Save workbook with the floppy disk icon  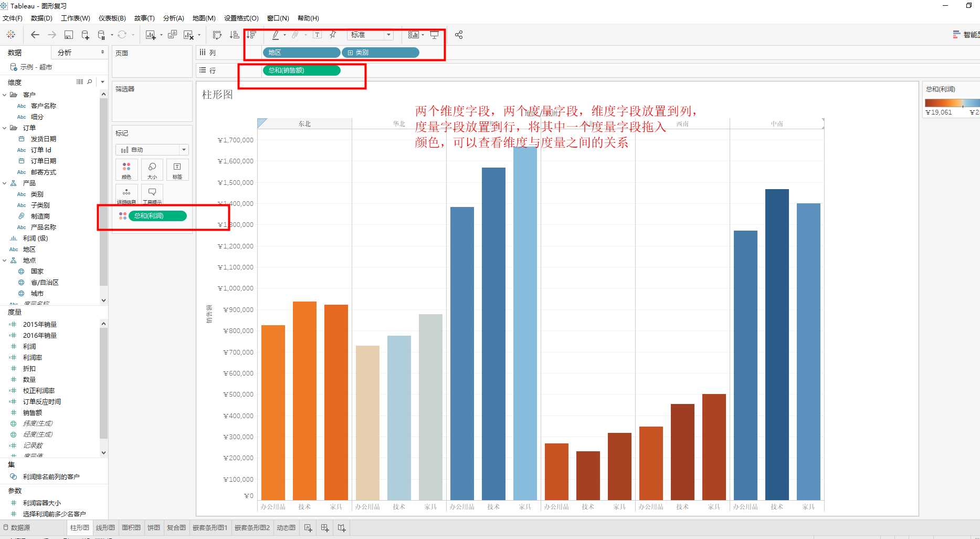(x=69, y=35)
